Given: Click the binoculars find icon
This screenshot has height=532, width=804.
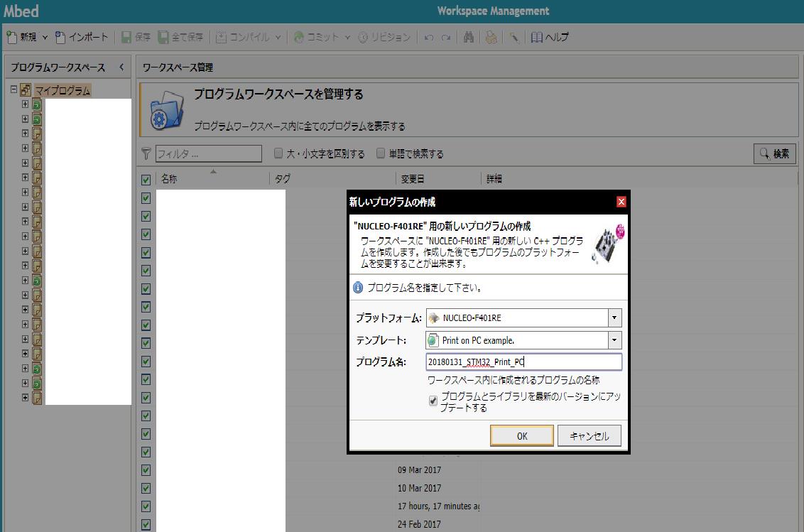Looking at the screenshot, I should tap(469, 37).
